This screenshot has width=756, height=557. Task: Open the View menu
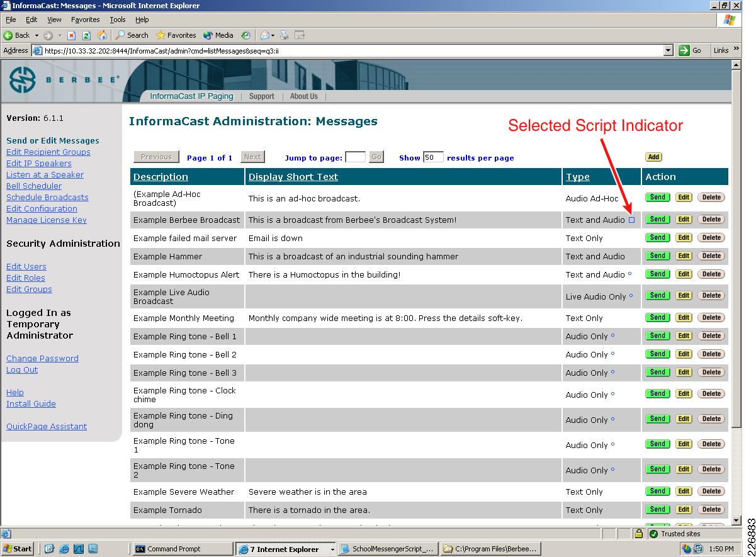point(55,20)
